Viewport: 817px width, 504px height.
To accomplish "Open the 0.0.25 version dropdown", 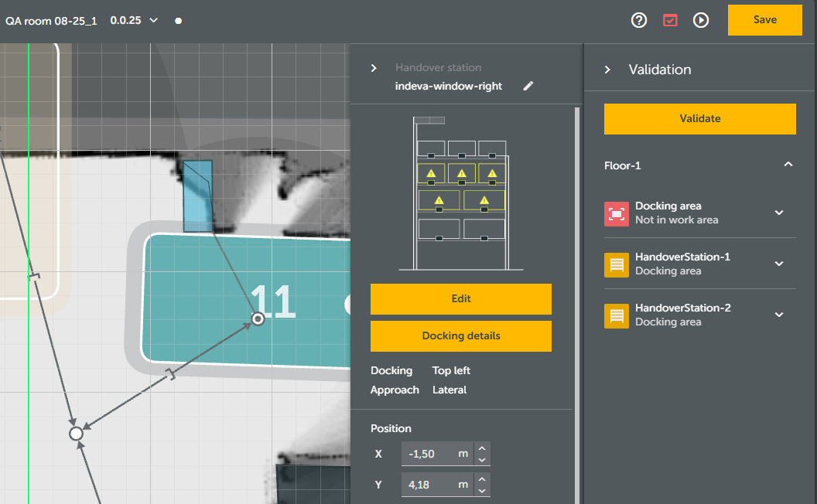I will (134, 20).
